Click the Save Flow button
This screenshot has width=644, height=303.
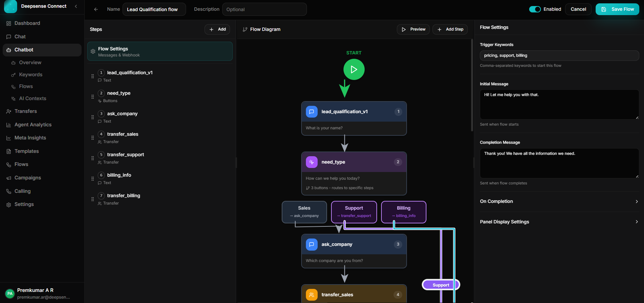(x=617, y=9)
